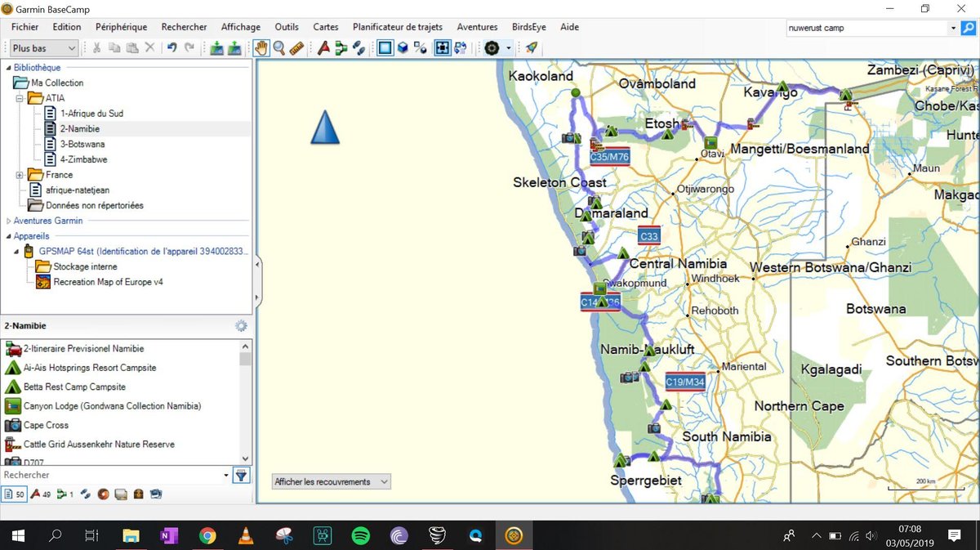Click the New Route tool icon
Image resolution: width=980 pixels, height=550 pixels.
pyautogui.click(x=341, y=48)
